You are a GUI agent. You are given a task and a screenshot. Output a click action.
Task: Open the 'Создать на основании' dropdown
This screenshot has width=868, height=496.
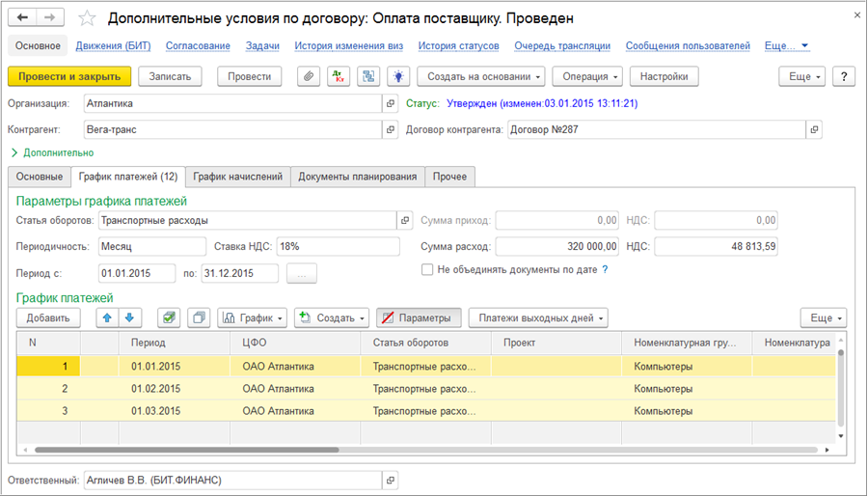481,76
